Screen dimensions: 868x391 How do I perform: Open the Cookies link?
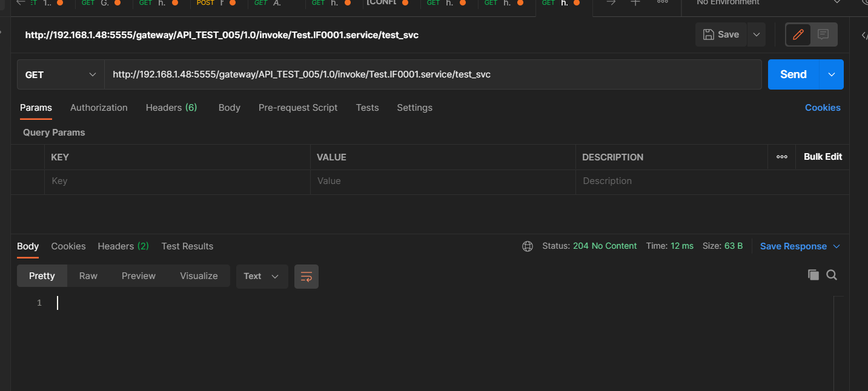[x=822, y=108]
